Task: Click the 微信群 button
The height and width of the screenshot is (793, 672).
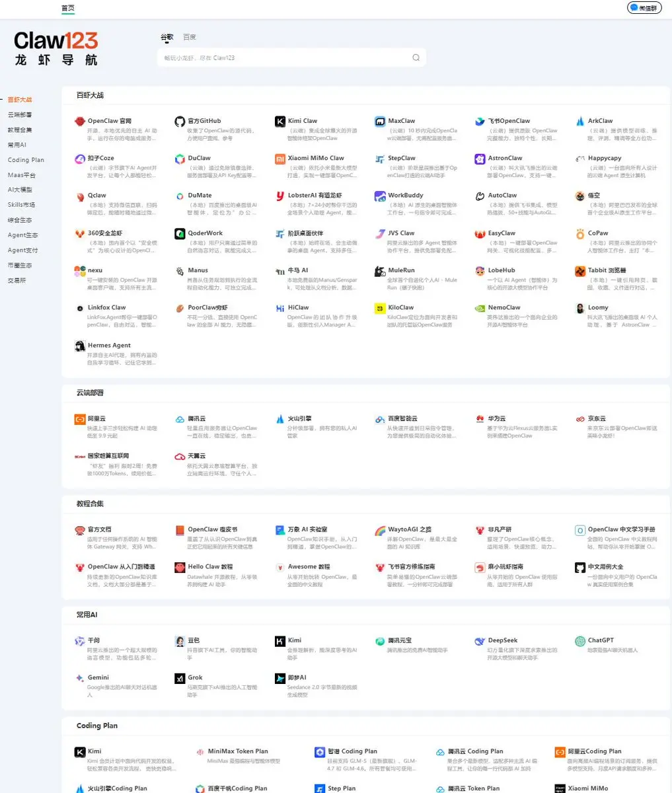Action: click(644, 8)
